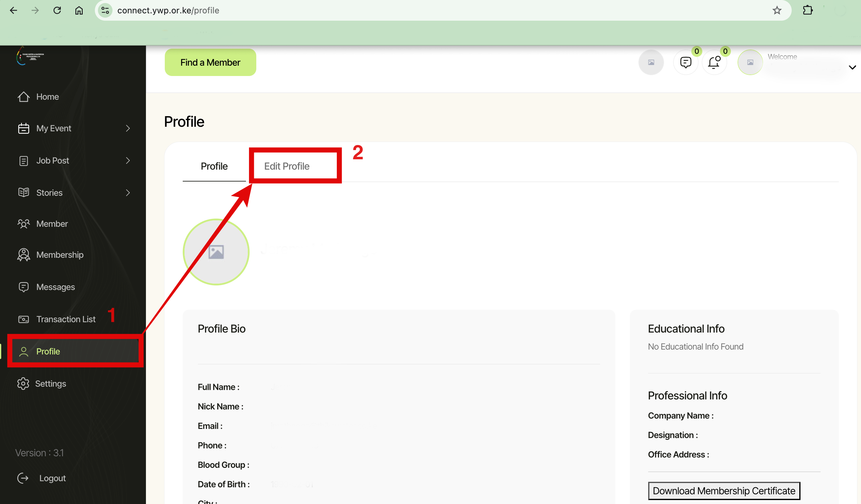Click Logout in the sidebar
The height and width of the screenshot is (504, 861).
(52, 478)
